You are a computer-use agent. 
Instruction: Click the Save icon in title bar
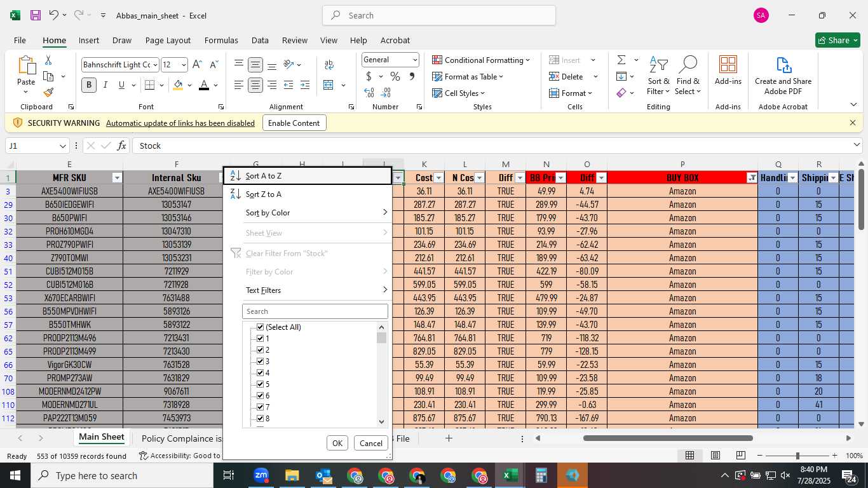(x=36, y=15)
